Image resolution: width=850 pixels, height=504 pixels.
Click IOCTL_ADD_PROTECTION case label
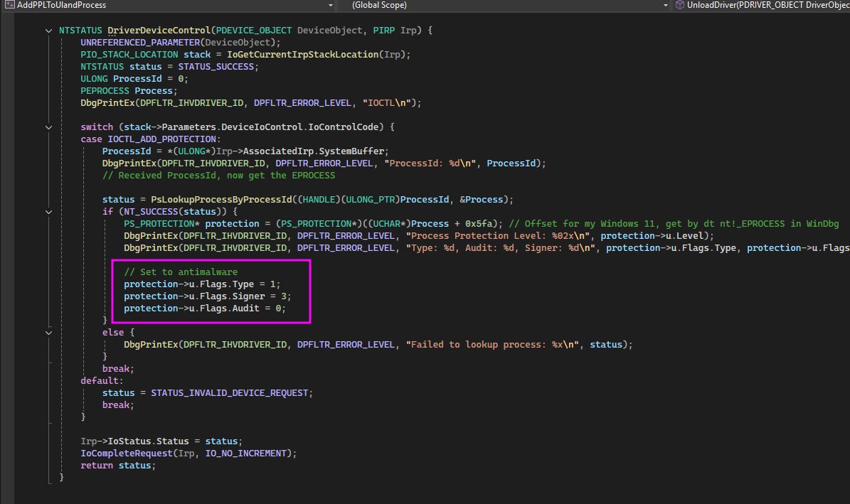tap(161, 139)
